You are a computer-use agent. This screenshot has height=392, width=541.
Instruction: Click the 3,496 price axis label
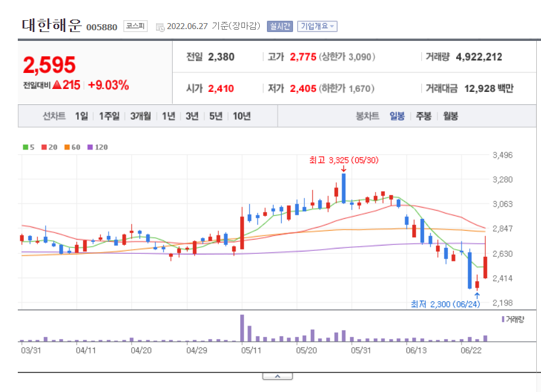502,155
